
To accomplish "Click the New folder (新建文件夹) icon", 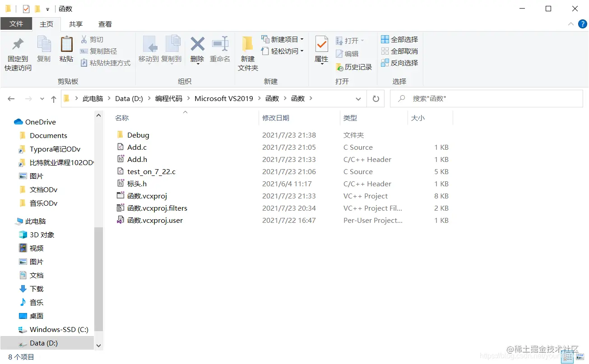I will tap(248, 45).
